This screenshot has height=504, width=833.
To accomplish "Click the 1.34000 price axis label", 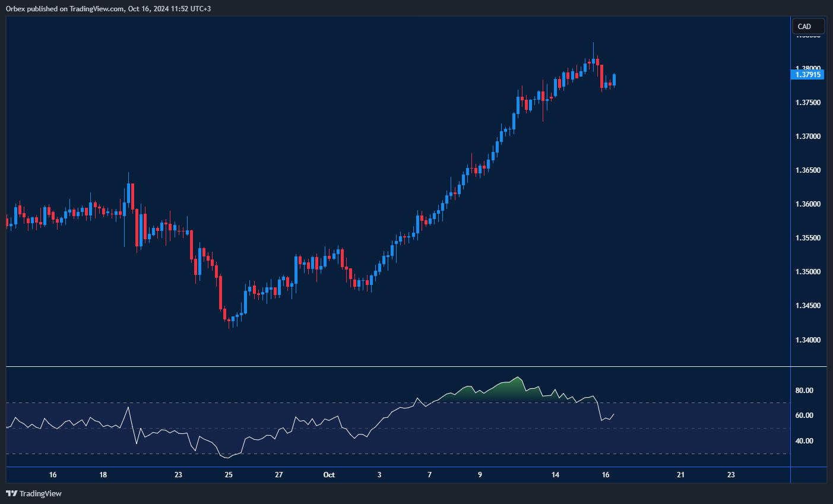I will tap(807, 340).
